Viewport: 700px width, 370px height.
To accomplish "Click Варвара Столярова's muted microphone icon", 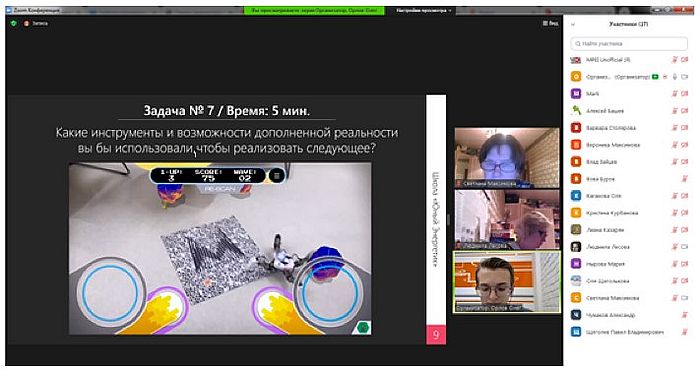I will [x=675, y=128].
